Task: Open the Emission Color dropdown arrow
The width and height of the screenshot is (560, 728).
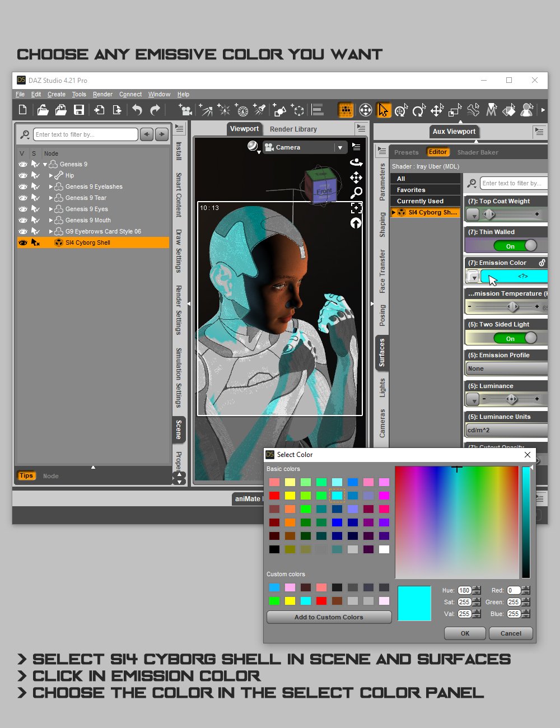Action: tap(472, 276)
